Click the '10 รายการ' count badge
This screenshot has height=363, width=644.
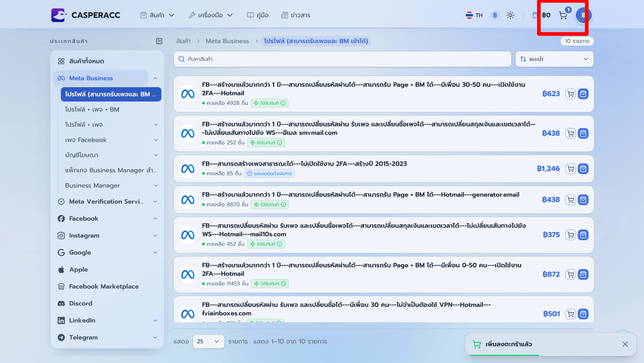[577, 41]
